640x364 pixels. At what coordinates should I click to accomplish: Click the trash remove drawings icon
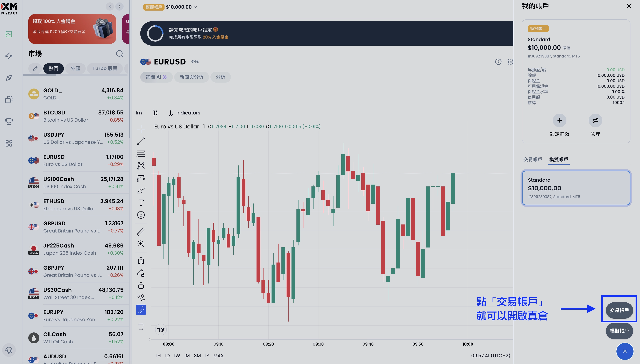pyautogui.click(x=141, y=326)
